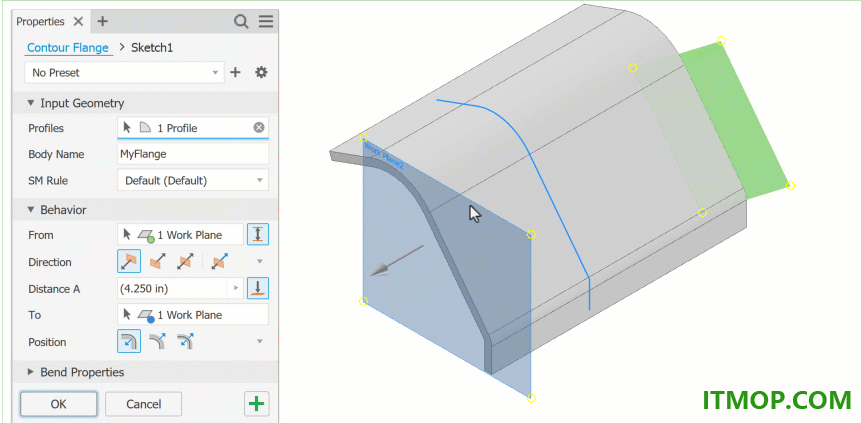Image resolution: width=861 pixels, height=423 pixels.
Task: Open preset settings gear
Action: pyautogui.click(x=261, y=73)
